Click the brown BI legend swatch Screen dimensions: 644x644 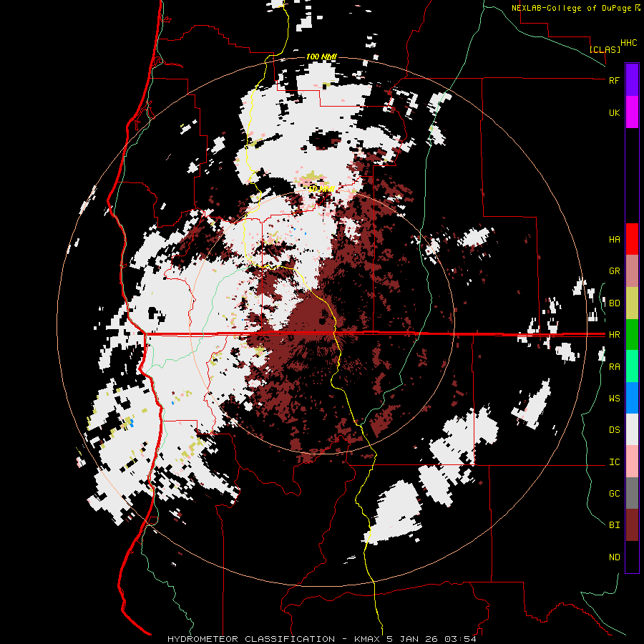coord(632,525)
